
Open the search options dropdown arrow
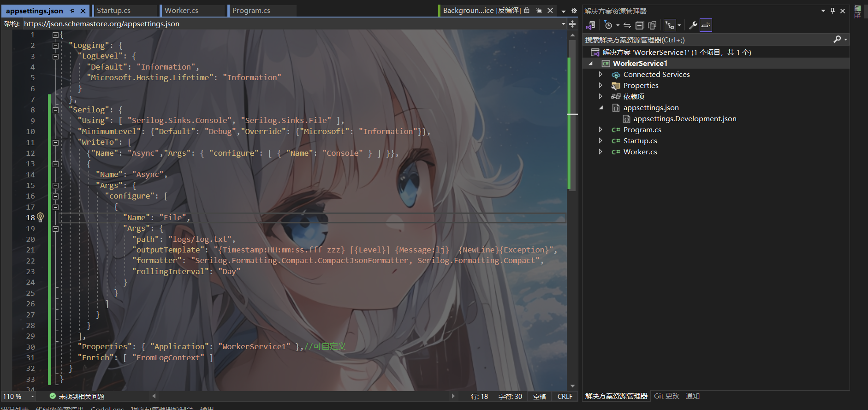coord(846,40)
